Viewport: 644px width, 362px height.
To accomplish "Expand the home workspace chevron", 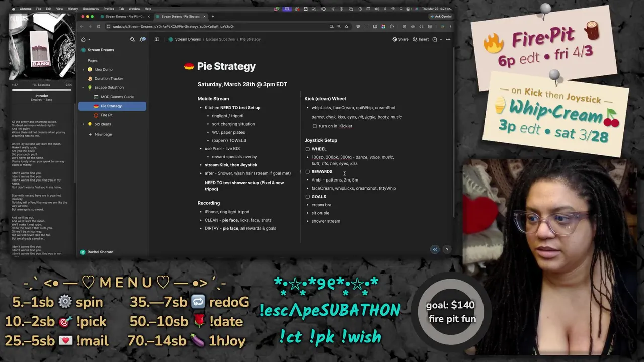I will pos(89,39).
